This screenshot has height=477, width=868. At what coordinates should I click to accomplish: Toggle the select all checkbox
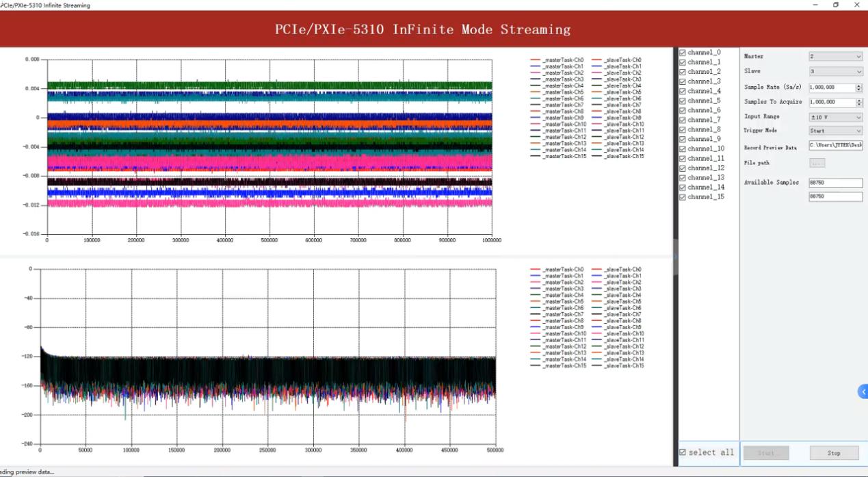click(683, 452)
